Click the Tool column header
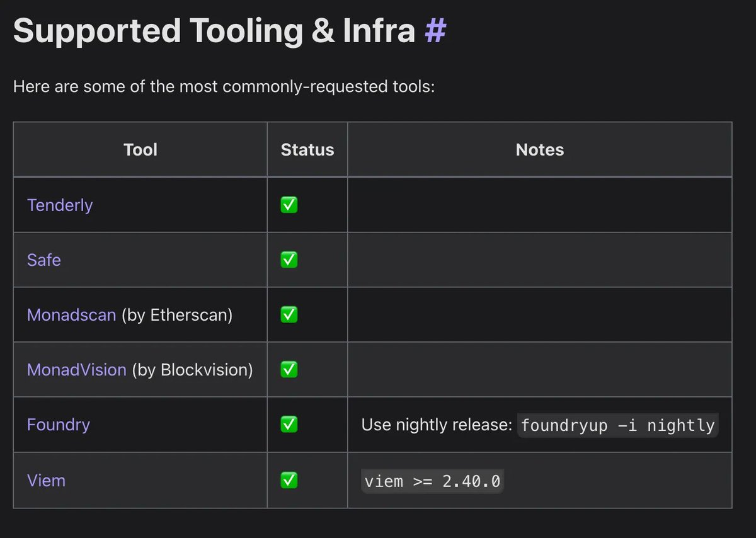This screenshot has height=538, width=756. pos(140,150)
